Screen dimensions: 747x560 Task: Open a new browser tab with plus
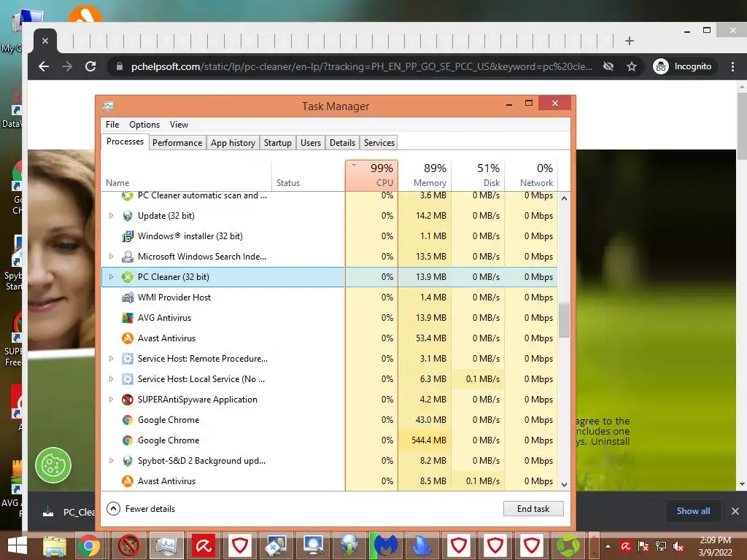[x=630, y=41]
